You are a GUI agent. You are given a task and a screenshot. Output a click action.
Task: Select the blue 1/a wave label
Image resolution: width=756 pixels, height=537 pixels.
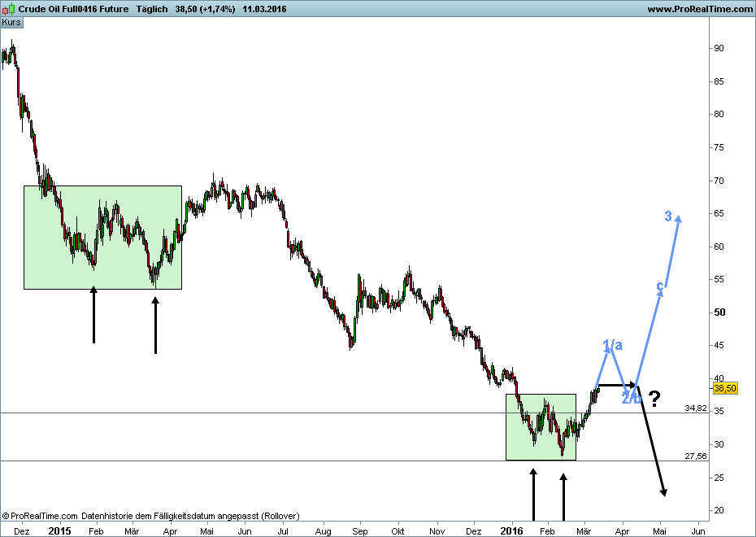pyautogui.click(x=613, y=345)
